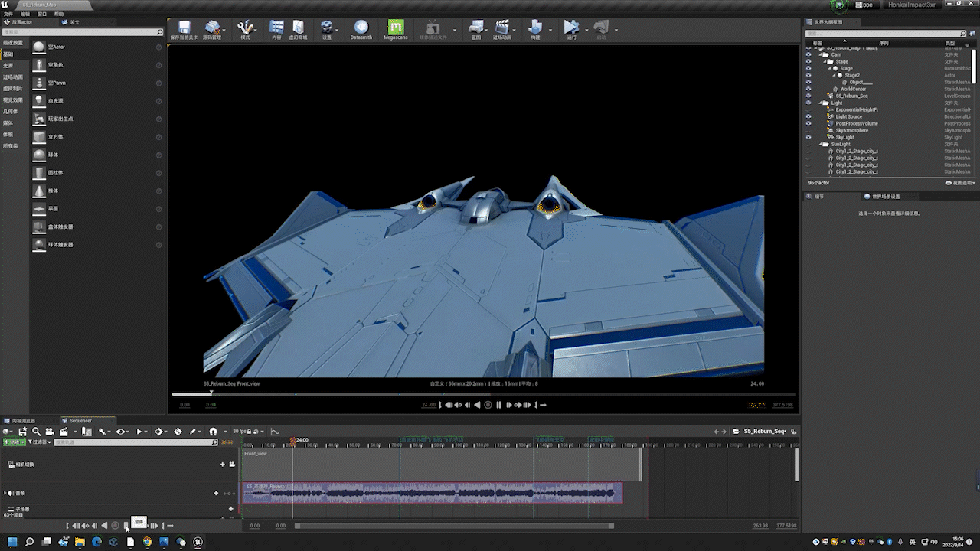Click the 过场动画 cinematics toolbar icon
The width and height of the screenshot is (980, 551).
pos(503,28)
